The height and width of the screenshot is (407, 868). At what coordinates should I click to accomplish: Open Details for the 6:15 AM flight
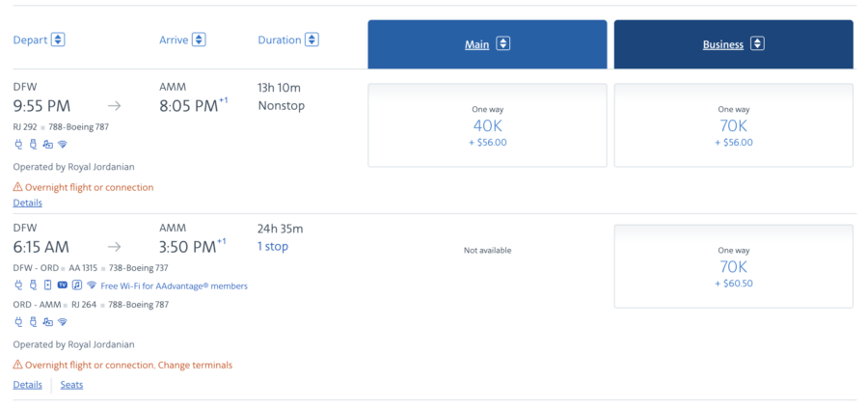28,384
